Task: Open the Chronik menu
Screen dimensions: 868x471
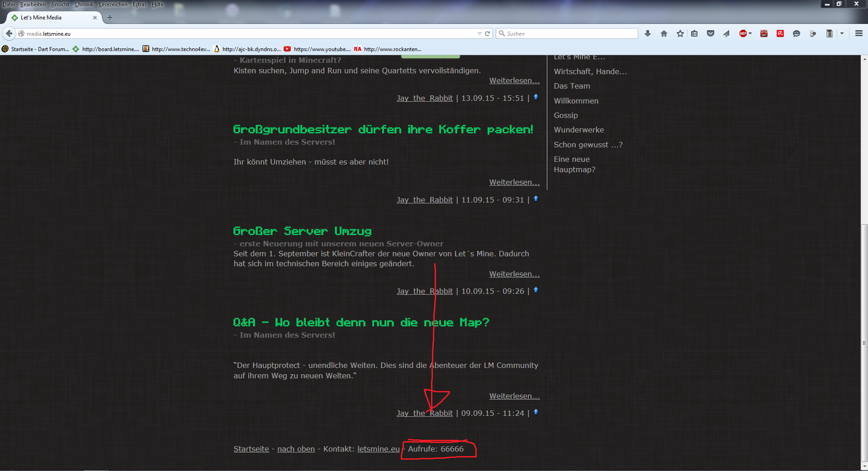Action: click(x=84, y=5)
